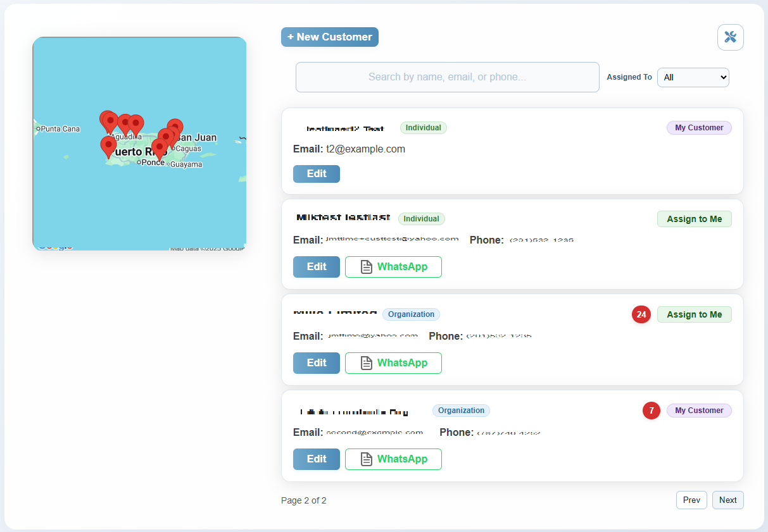The height and width of the screenshot is (532, 768).
Task: Go to the previous page of customers
Action: tap(691, 500)
